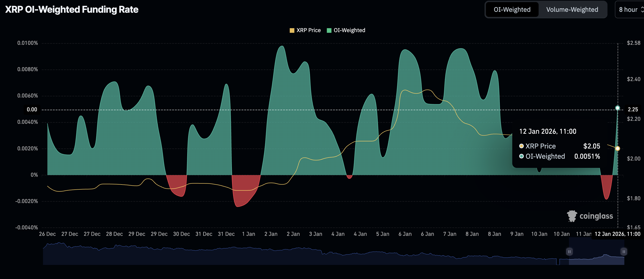Click the right range slider handle
Screen dimensions: 644x279
pos(623,252)
